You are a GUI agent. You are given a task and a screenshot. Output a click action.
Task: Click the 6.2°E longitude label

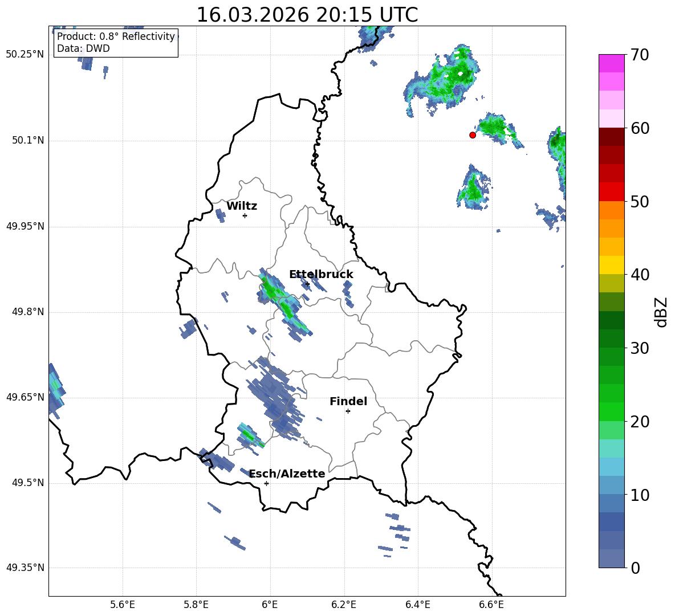click(344, 605)
